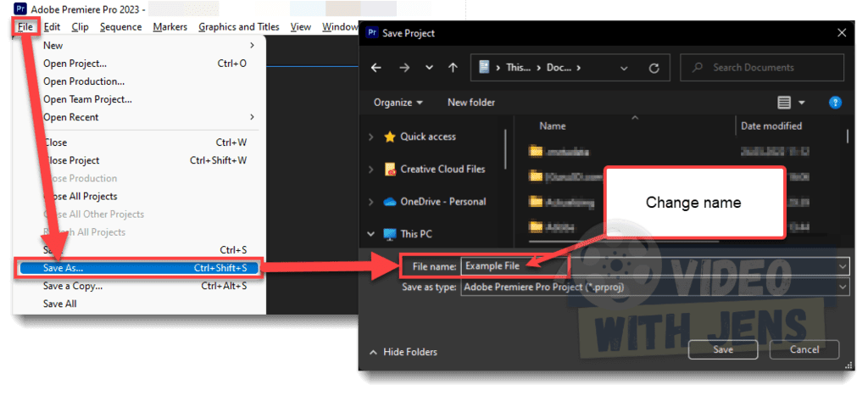The height and width of the screenshot is (396, 868).
Task: Open view options dropdown arrow
Action: (x=802, y=103)
